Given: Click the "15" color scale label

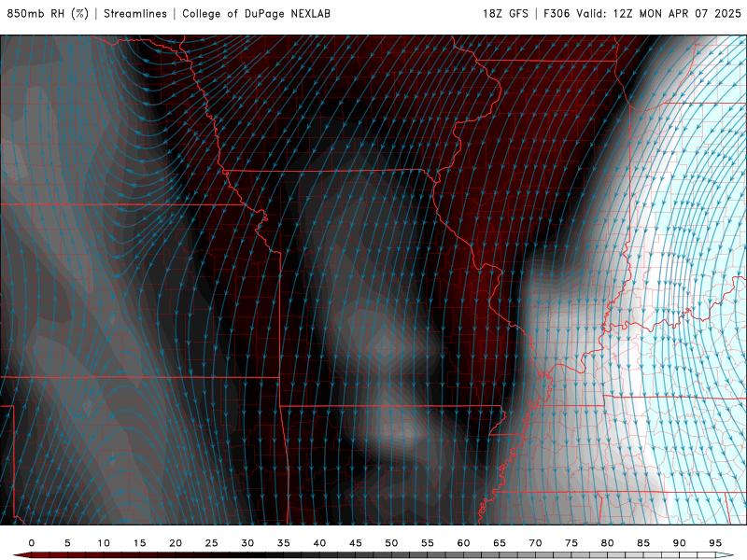Looking at the screenshot, I should click(139, 543).
